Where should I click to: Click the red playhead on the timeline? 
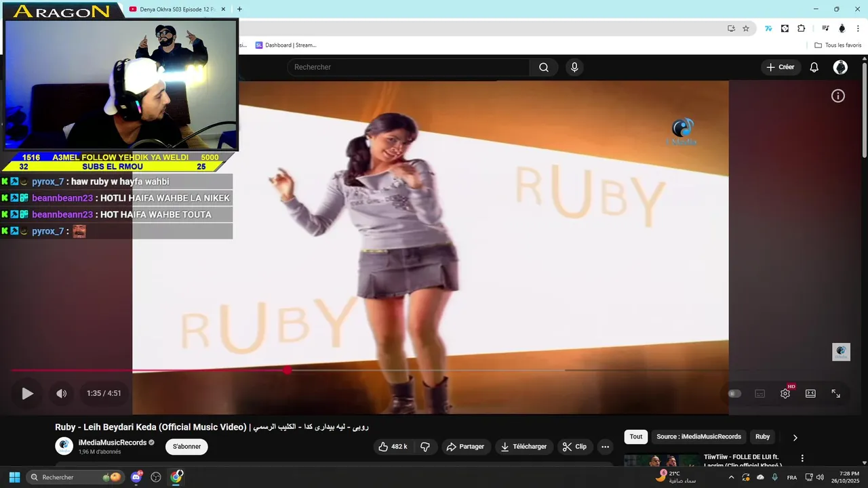(x=288, y=370)
